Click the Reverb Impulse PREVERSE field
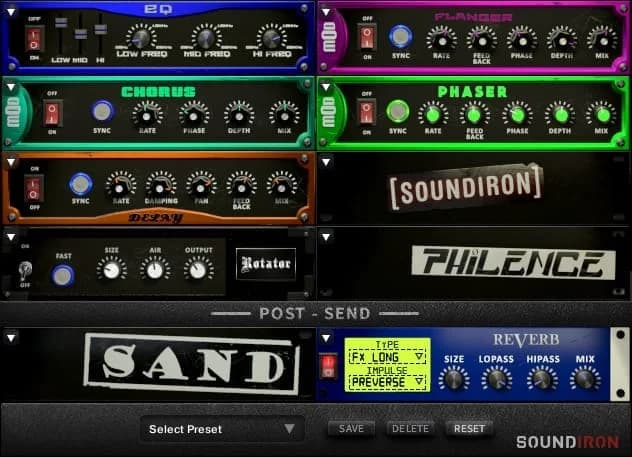Screen dimensions: 632x457 (387, 380)
